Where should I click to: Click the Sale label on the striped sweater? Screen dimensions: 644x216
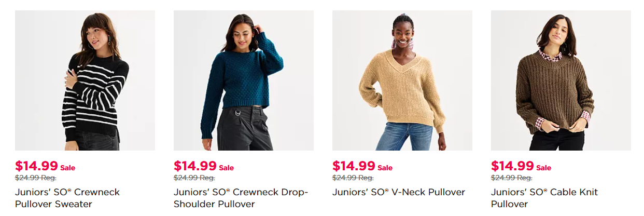68,168
